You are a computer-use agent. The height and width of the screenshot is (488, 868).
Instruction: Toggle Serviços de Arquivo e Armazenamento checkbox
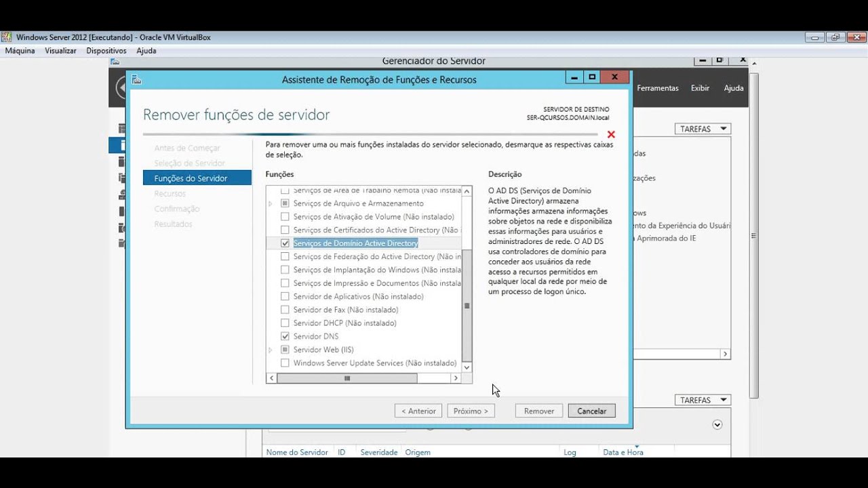click(x=285, y=203)
